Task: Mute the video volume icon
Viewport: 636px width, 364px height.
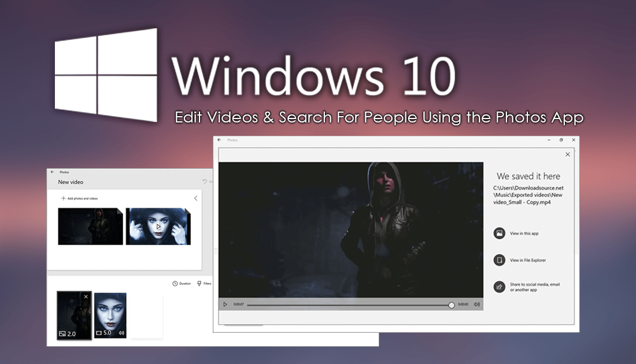Action: point(477,304)
